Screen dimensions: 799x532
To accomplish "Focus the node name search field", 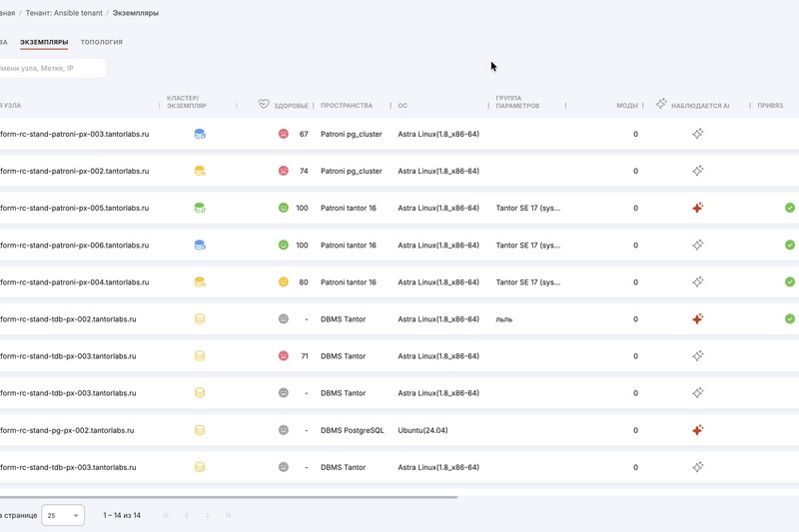I will 53,68.
